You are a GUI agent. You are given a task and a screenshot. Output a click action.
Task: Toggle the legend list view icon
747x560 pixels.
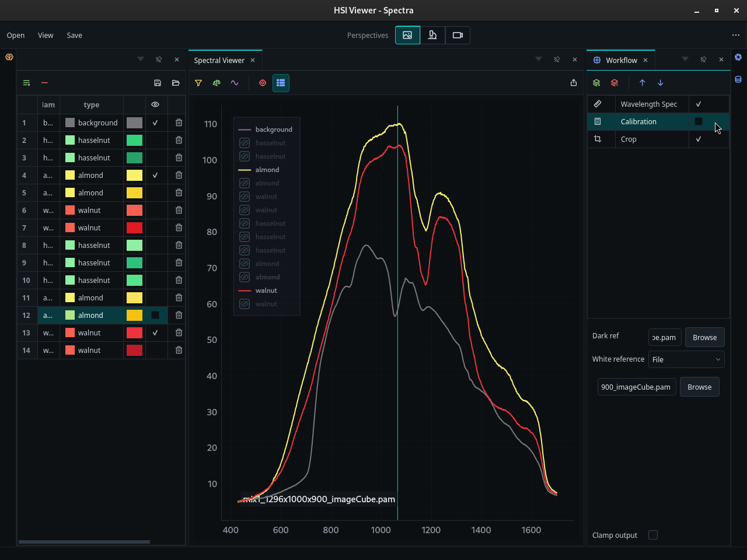[281, 83]
